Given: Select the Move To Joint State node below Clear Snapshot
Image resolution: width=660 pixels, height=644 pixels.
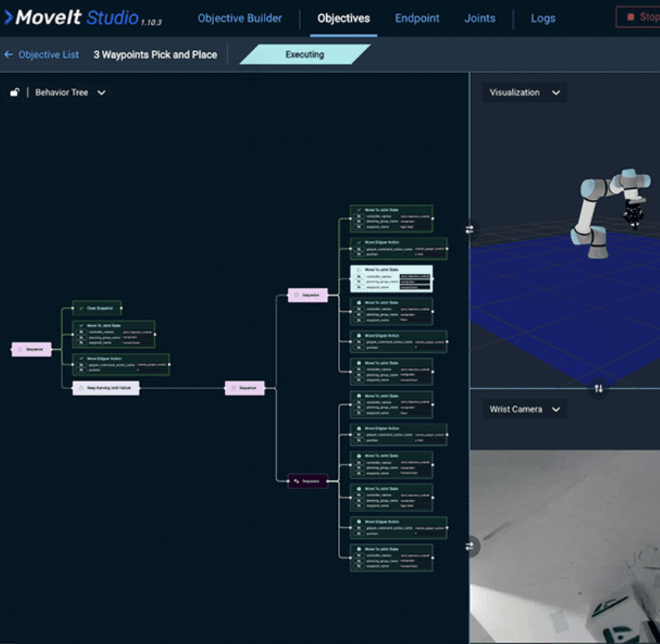Looking at the screenshot, I should (114, 334).
